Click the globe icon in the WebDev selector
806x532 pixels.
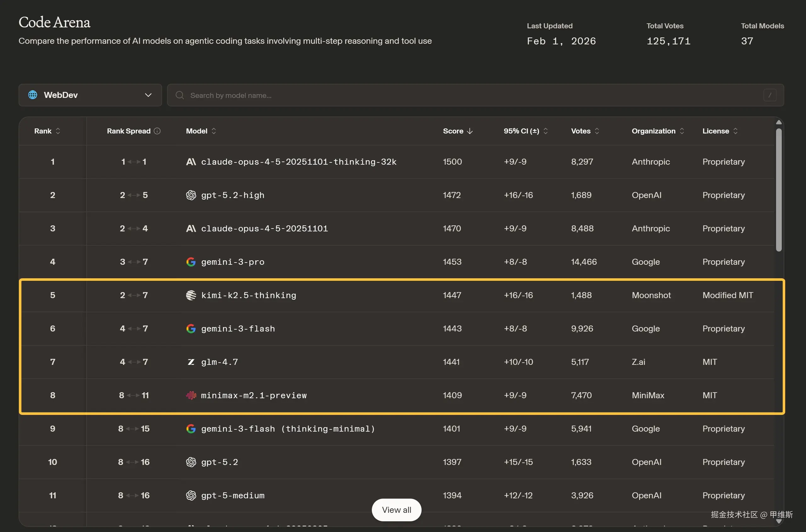pos(32,95)
